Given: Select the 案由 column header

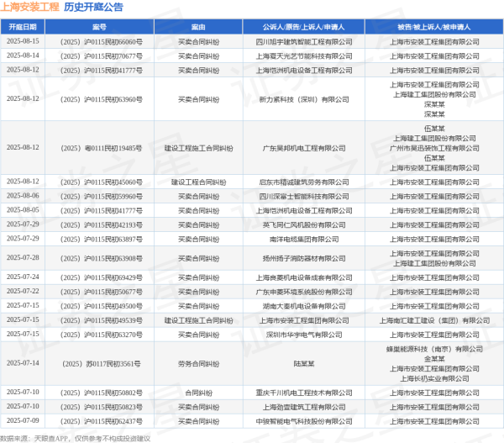Looking at the screenshot, I should click(198, 27).
